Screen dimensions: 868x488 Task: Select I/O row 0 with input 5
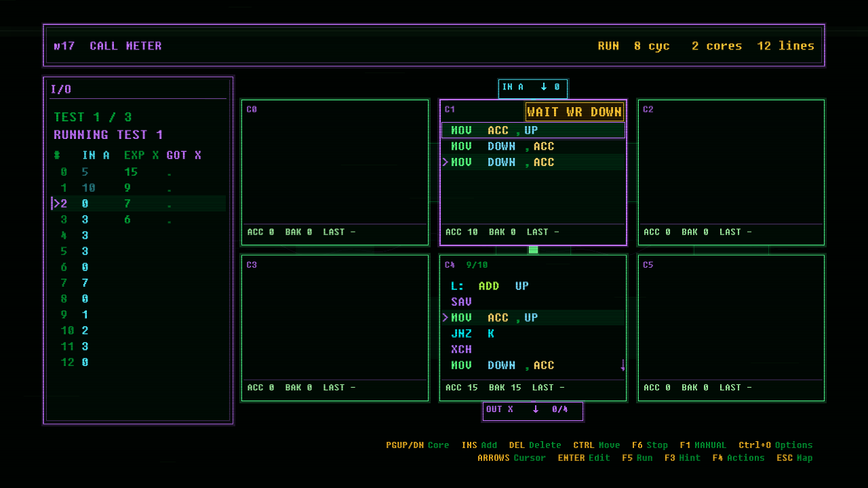138,172
